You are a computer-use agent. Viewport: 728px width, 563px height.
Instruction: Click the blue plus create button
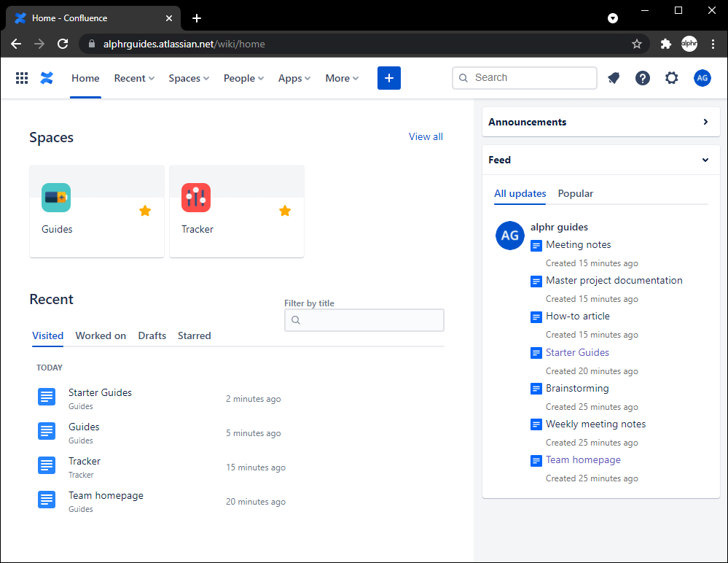click(388, 78)
